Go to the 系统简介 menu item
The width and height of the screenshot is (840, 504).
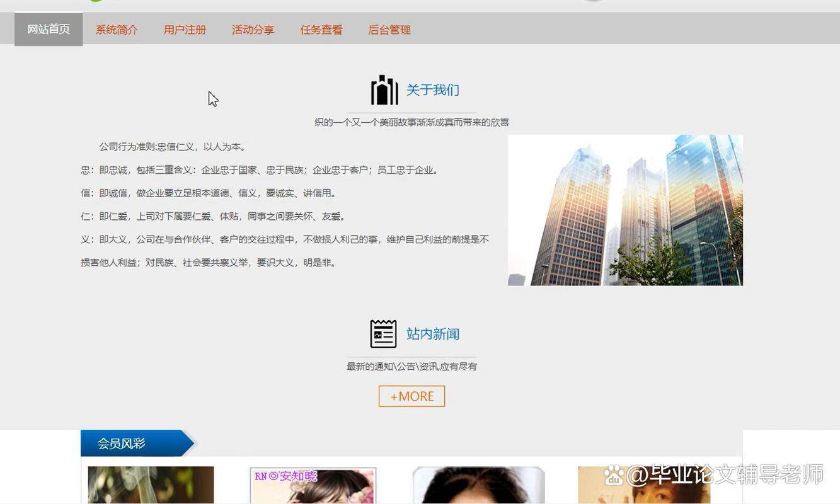[117, 30]
